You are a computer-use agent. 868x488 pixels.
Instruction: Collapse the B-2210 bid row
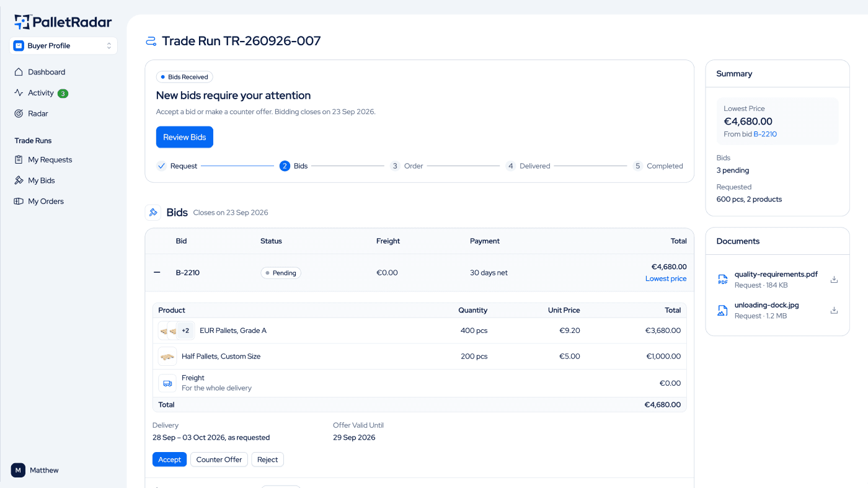pyautogui.click(x=157, y=273)
